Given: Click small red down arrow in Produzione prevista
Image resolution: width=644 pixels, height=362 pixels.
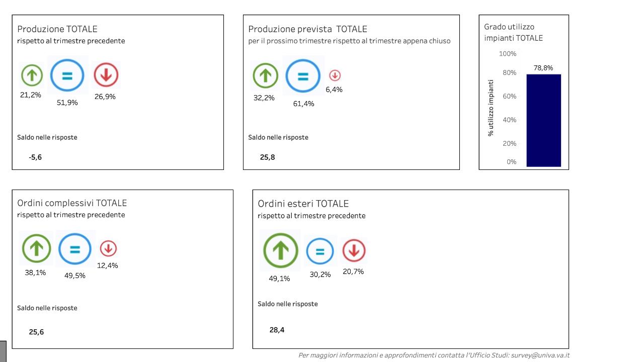Looking at the screenshot, I should click(335, 75).
